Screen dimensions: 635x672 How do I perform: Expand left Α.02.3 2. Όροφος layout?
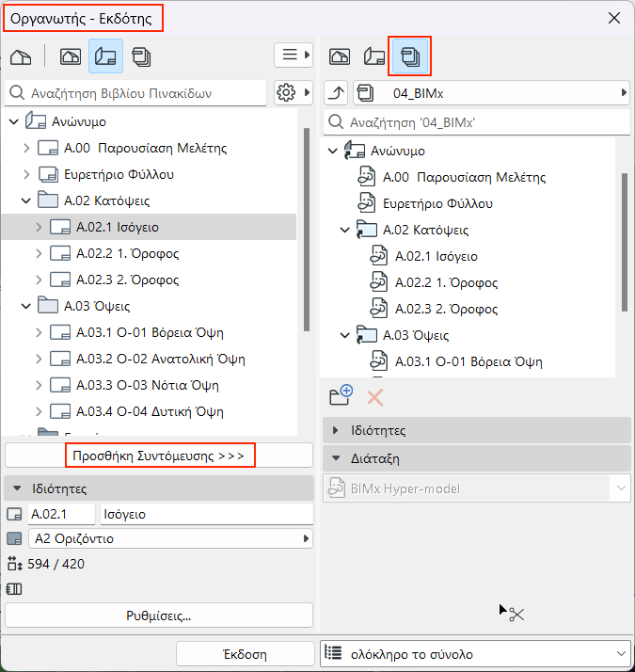coord(39,280)
